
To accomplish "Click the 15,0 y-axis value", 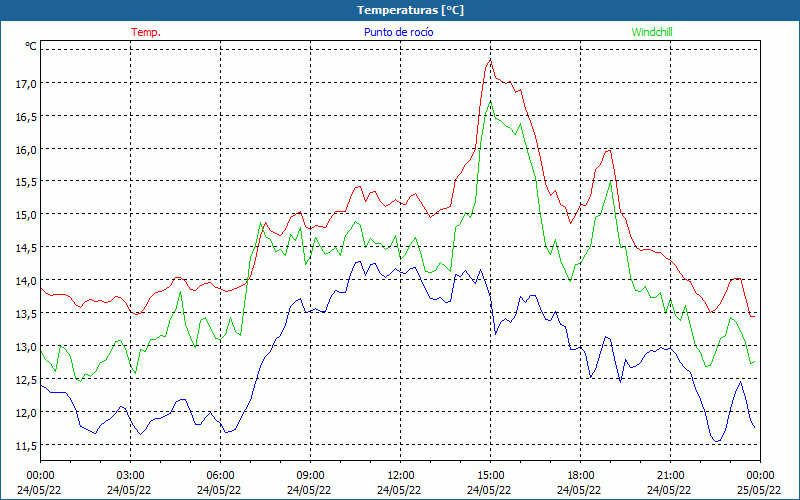I will tap(27, 215).
